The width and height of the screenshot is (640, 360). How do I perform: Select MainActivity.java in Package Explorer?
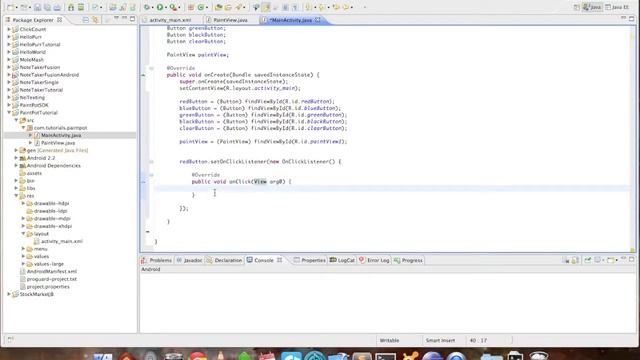pyautogui.click(x=61, y=135)
